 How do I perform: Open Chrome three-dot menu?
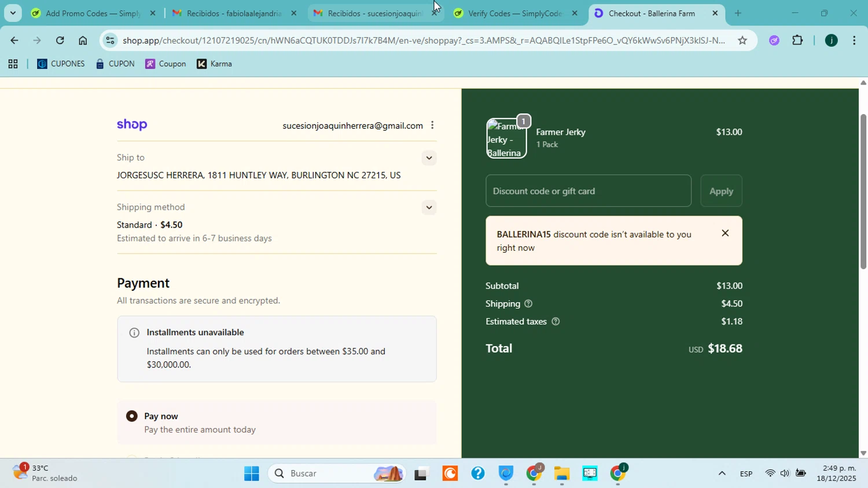855,41
